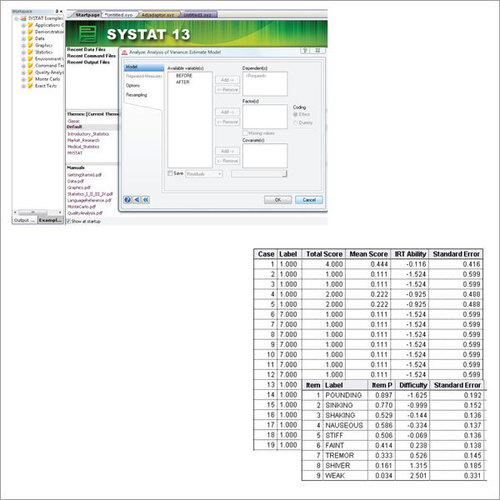Screen dimensions: 500x500
Task: Toggle Show at startup checkbox
Action: point(68,221)
